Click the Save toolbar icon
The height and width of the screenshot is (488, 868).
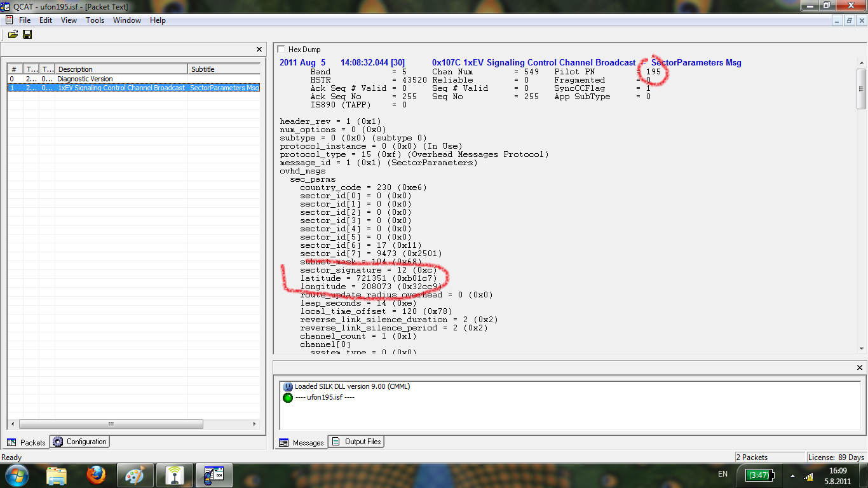pos(27,34)
